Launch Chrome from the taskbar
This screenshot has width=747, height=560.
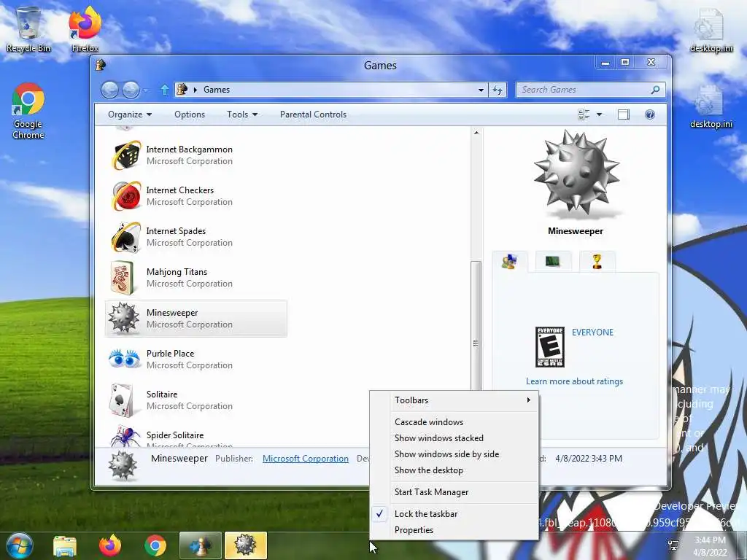(x=155, y=546)
